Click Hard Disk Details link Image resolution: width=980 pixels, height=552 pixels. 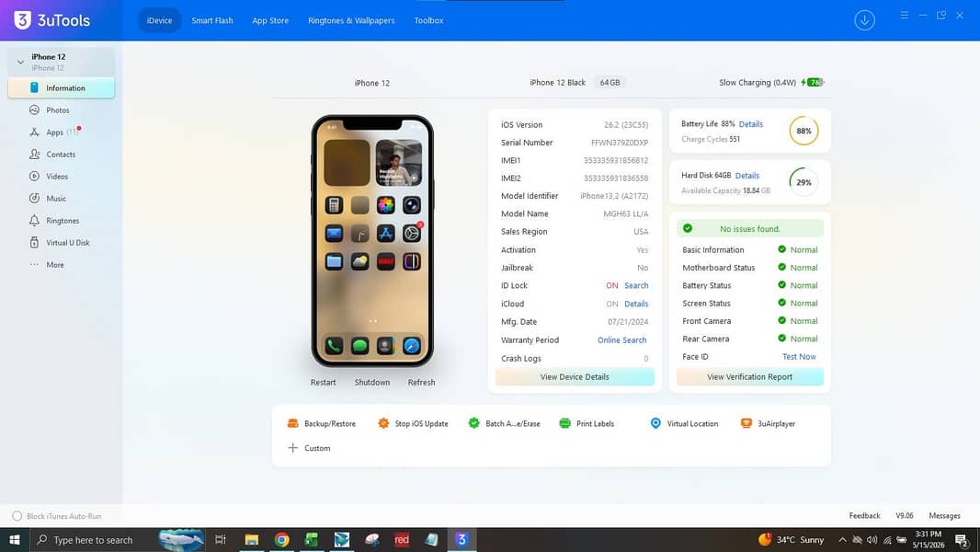click(746, 176)
